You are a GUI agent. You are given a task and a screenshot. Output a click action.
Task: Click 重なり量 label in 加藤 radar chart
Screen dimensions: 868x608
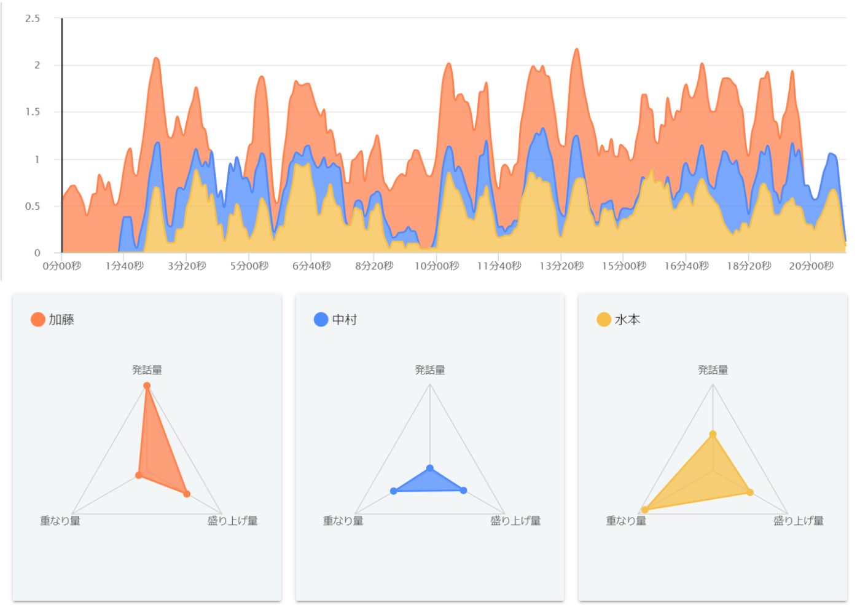tap(60, 521)
